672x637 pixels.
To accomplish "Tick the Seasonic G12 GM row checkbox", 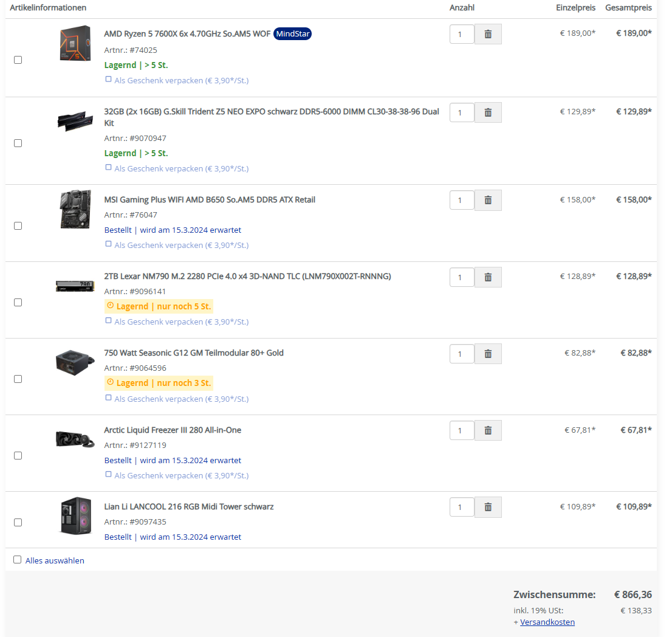I will click(x=18, y=379).
